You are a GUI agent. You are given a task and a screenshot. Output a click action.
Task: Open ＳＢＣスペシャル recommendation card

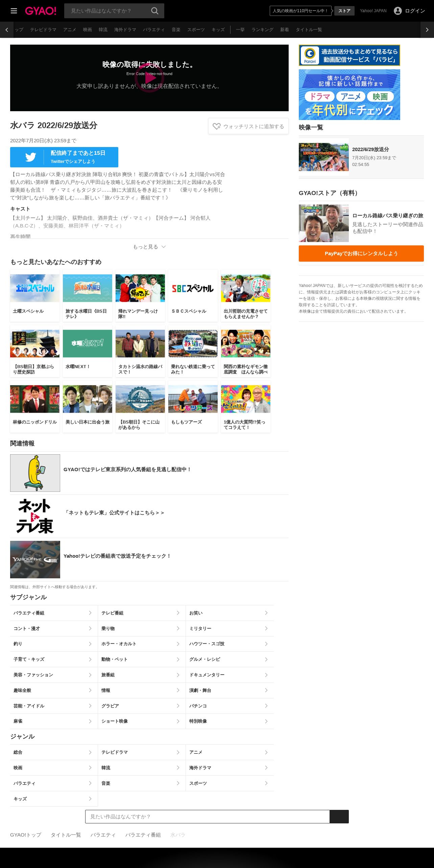193,296
